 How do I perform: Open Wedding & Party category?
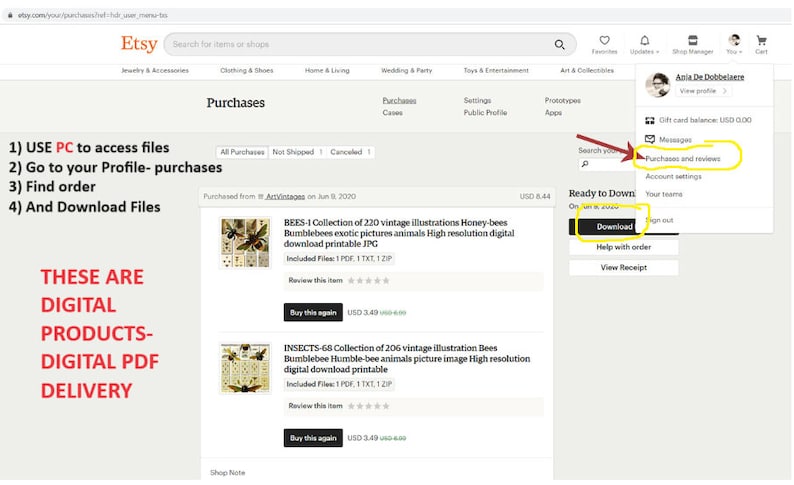(407, 70)
